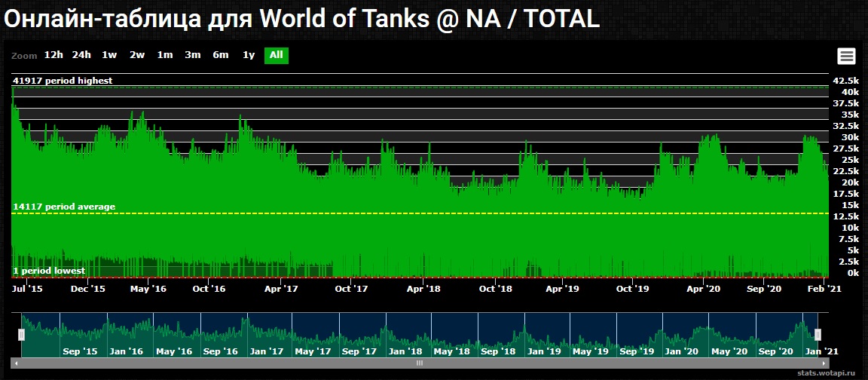Click May '19 in the navigator
This screenshot has width=868, height=380.
point(590,352)
